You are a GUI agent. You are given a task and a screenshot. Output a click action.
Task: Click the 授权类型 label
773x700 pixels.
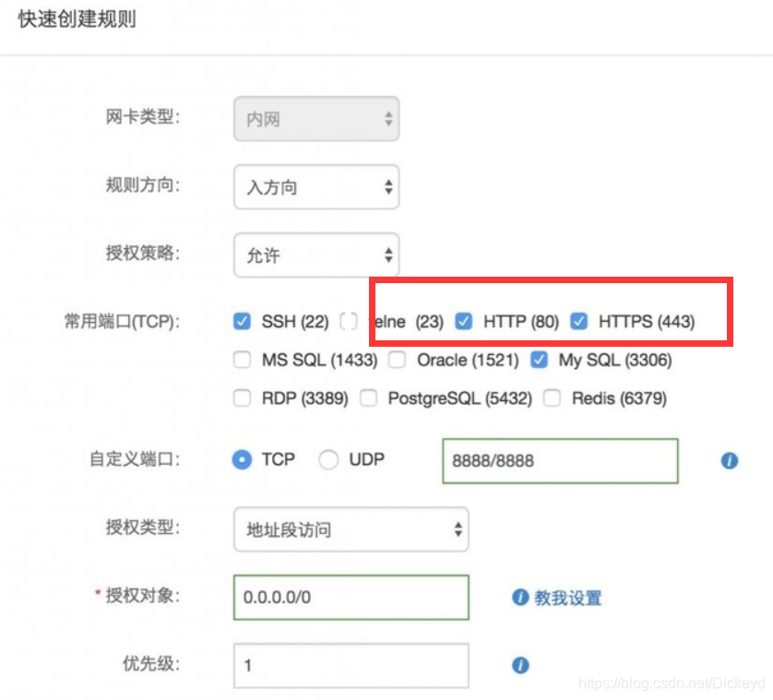coord(143,527)
